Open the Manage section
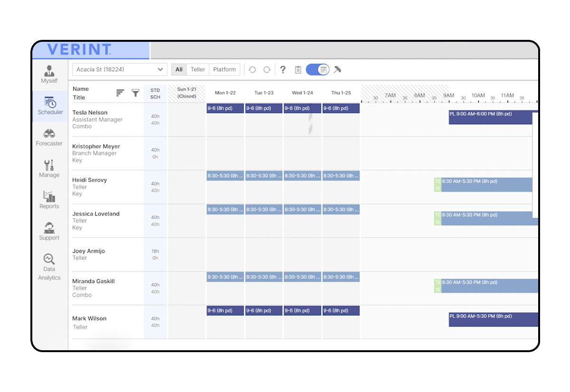 click(49, 169)
